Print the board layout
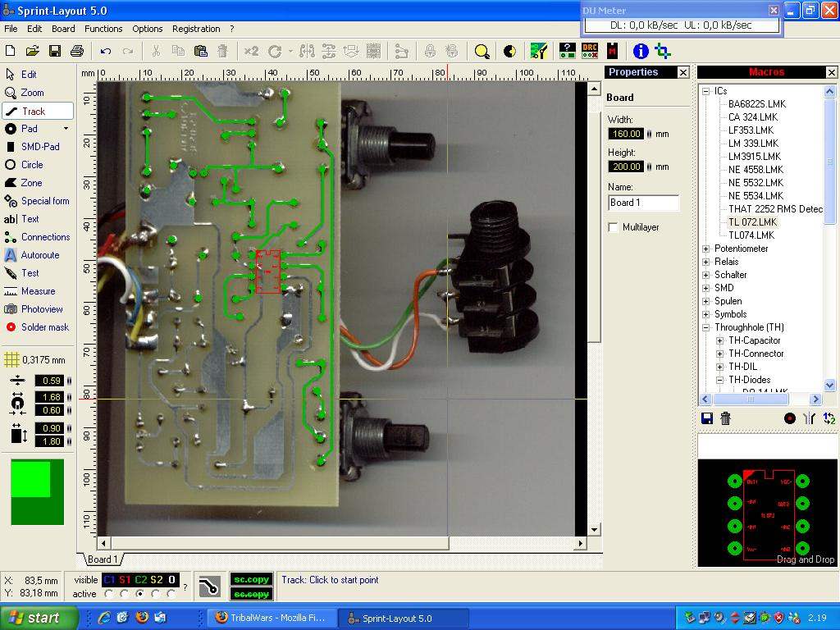This screenshot has height=630, width=840. (x=77, y=52)
